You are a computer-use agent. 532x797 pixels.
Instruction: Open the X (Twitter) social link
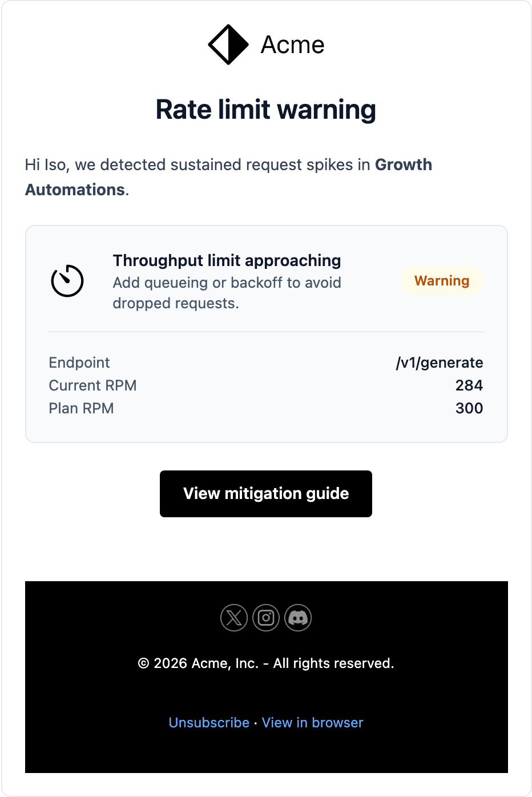point(234,618)
